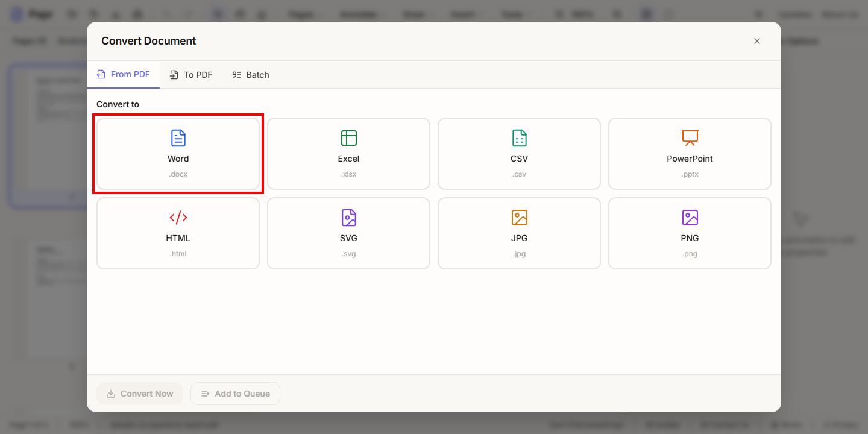Select PowerPoint .pptx conversion card
868x434 pixels.
[x=690, y=154]
